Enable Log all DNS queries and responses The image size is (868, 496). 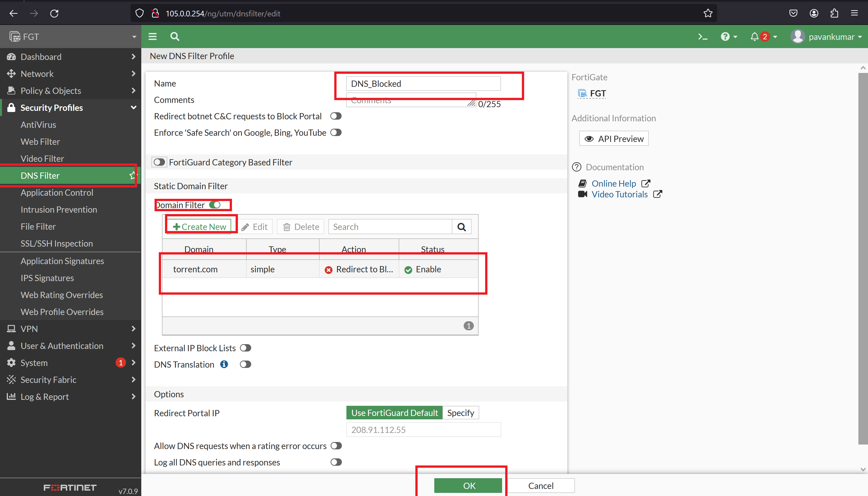coord(336,462)
